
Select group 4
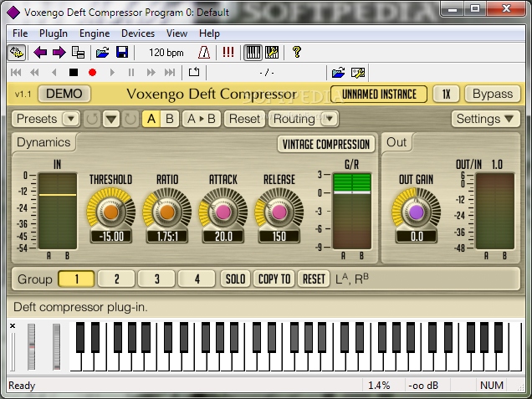pyautogui.click(x=197, y=279)
